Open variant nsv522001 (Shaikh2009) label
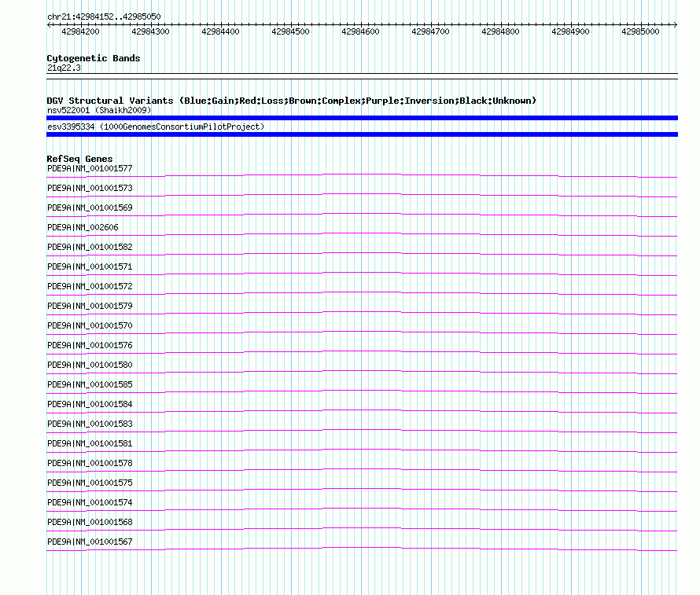 (x=99, y=110)
